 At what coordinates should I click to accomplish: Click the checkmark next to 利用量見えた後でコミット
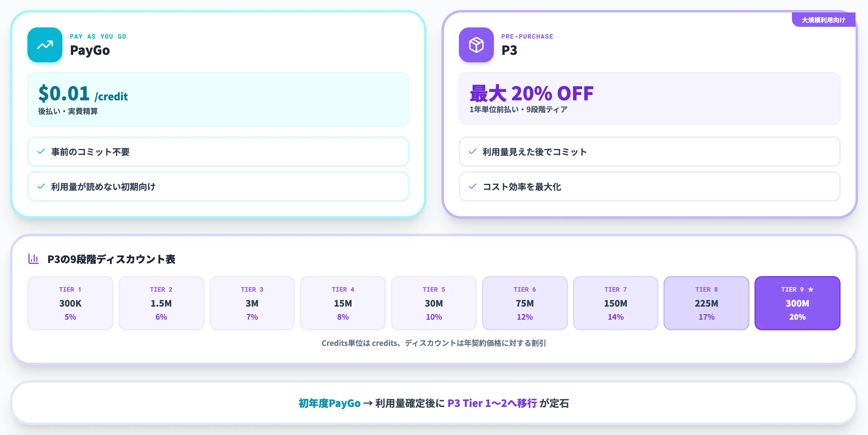pos(472,151)
